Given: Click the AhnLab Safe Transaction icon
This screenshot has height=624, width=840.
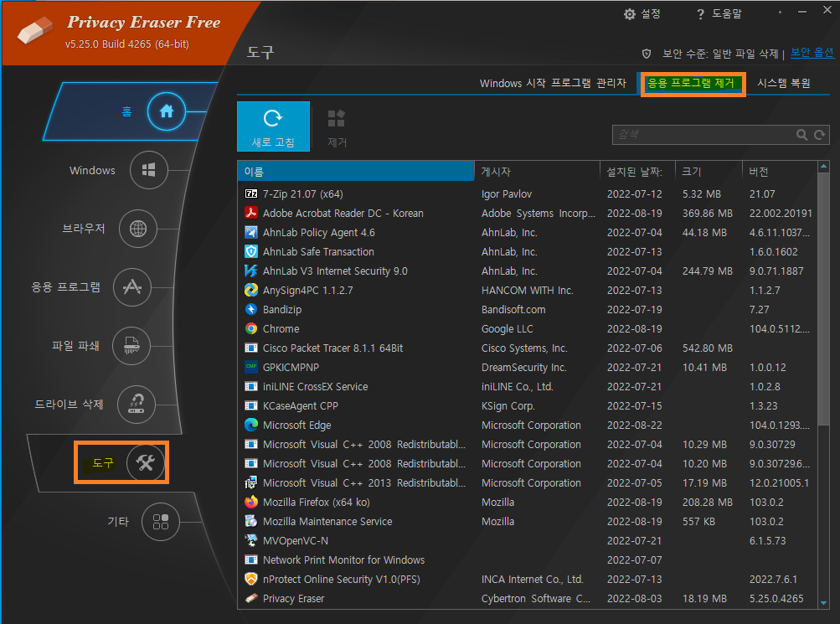Looking at the screenshot, I should pos(250,252).
